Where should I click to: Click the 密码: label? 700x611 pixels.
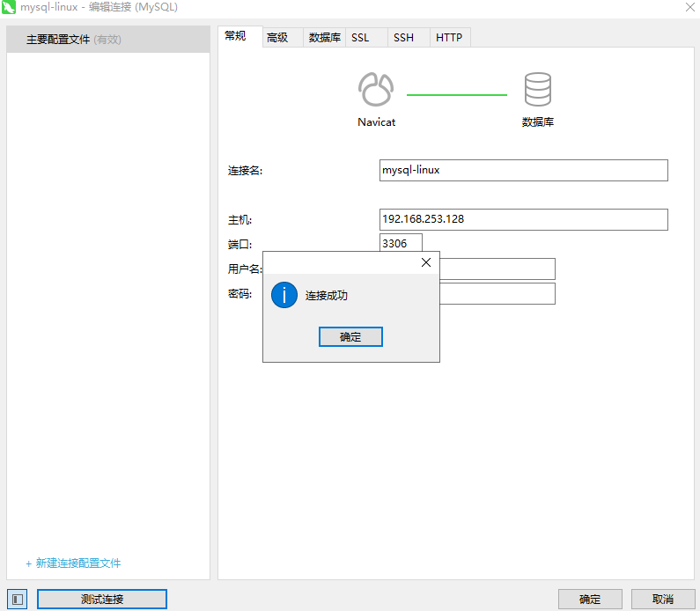pos(239,294)
